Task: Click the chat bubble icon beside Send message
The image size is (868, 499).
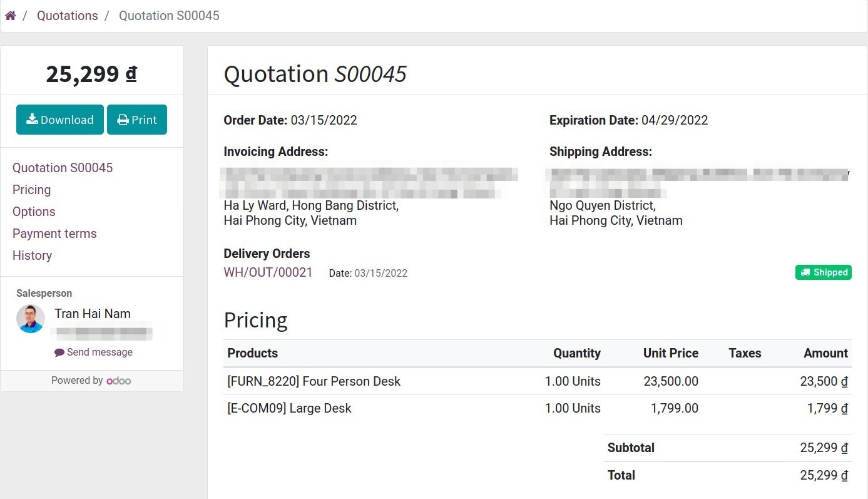Action: [58, 352]
